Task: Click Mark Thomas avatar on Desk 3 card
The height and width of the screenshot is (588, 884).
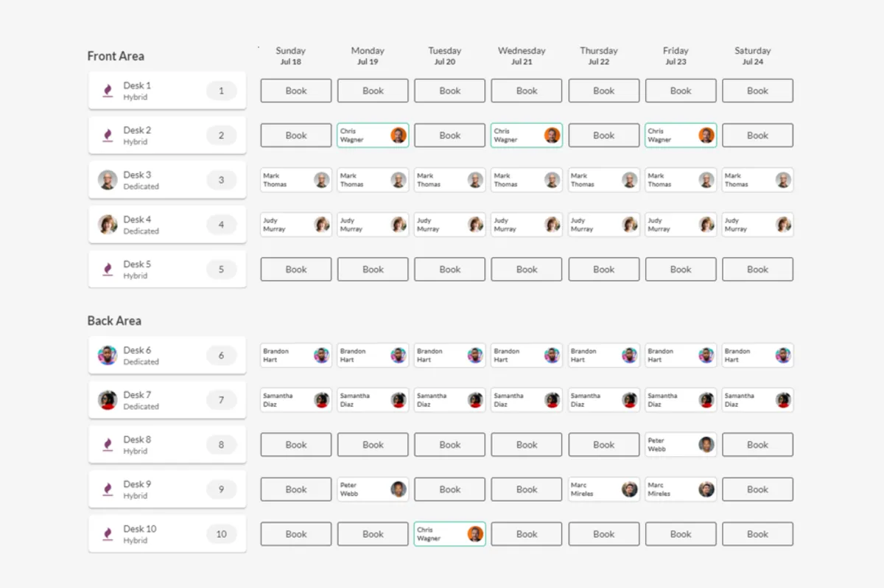Action: pos(108,180)
